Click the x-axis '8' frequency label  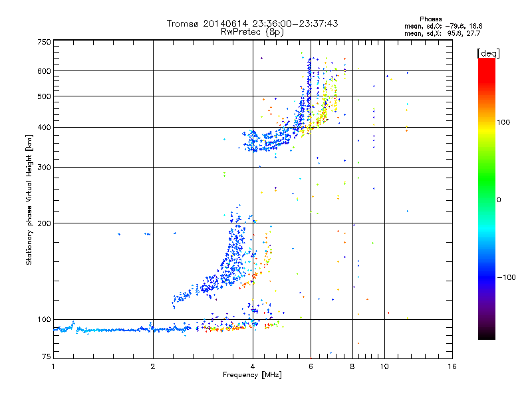pos(352,366)
